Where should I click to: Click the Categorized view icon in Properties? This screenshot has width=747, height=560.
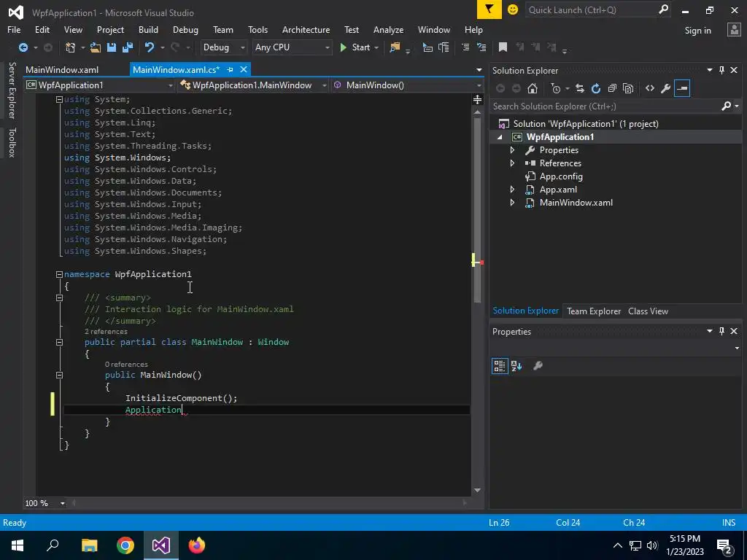pyautogui.click(x=500, y=366)
